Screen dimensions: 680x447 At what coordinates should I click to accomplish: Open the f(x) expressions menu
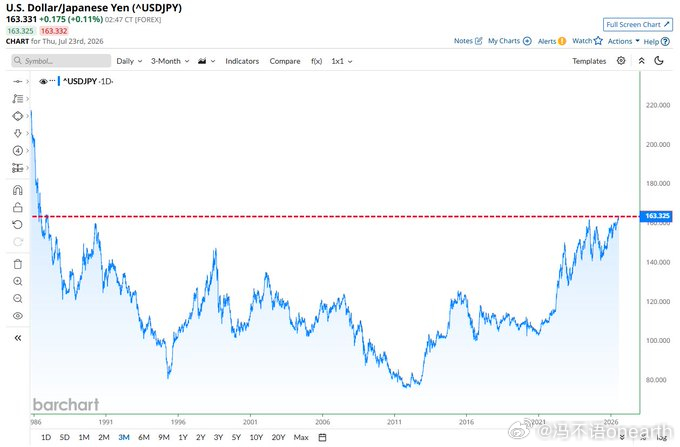[x=316, y=61]
